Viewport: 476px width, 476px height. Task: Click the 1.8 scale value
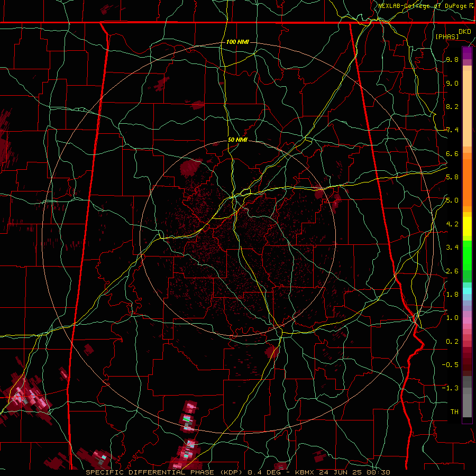452,295
